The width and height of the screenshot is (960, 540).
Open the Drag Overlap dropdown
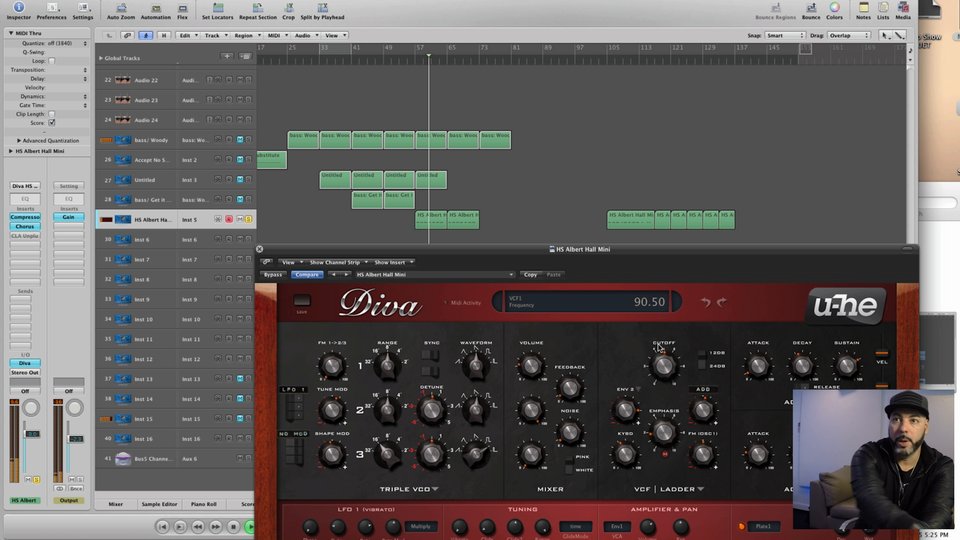[x=849, y=36]
